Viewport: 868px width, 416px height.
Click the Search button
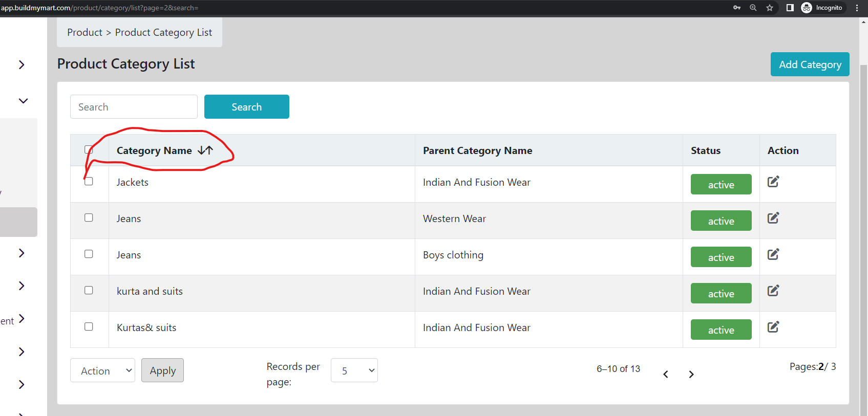click(x=246, y=107)
